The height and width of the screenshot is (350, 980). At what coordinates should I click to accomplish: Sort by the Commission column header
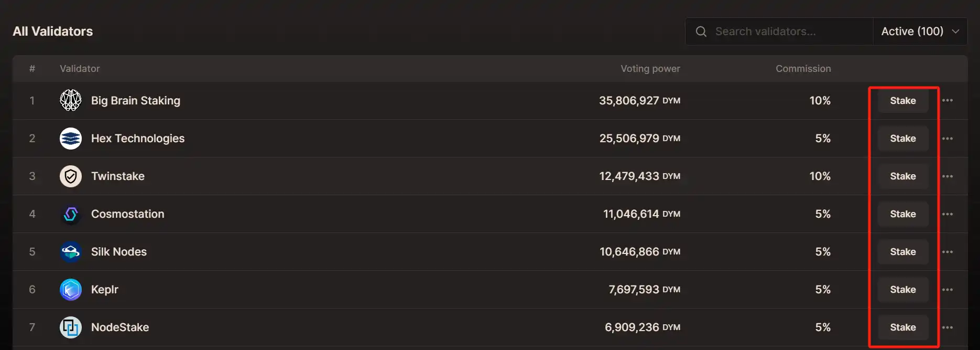coord(803,69)
